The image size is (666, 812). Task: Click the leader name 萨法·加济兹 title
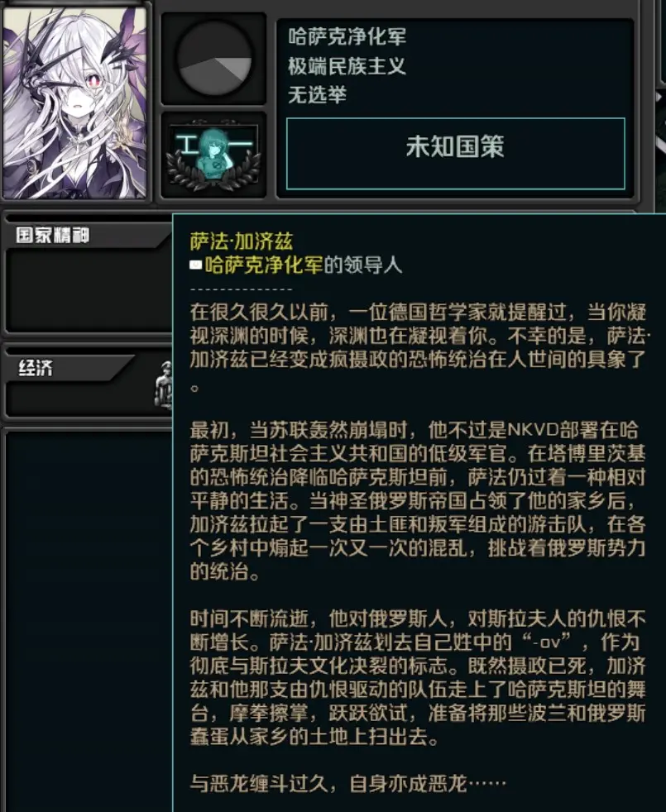(242, 241)
